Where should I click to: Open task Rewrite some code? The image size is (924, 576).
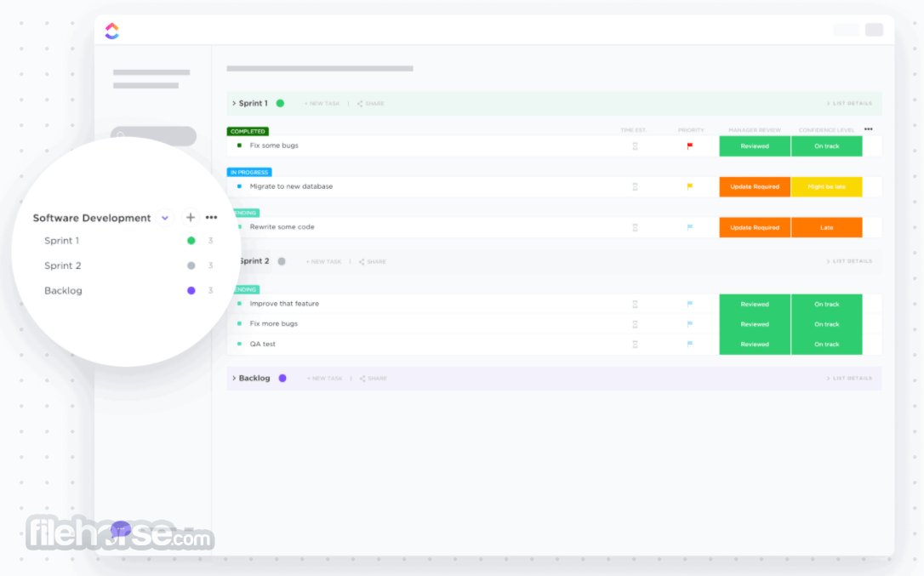[x=282, y=227]
